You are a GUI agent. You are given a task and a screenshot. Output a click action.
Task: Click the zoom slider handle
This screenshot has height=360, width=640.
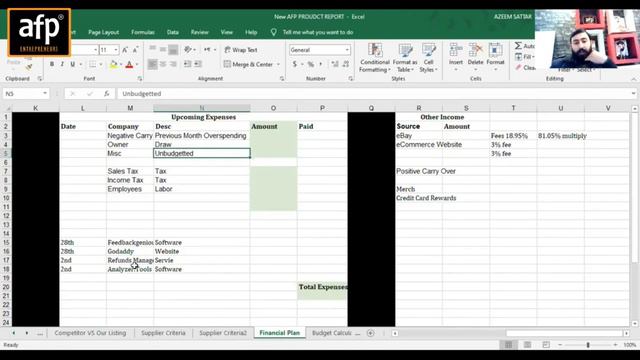click(x=588, y=345)
